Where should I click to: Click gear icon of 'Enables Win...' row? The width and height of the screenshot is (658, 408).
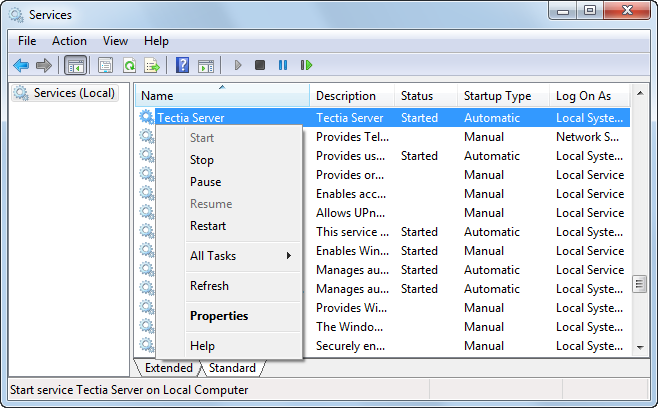(146, 250)
